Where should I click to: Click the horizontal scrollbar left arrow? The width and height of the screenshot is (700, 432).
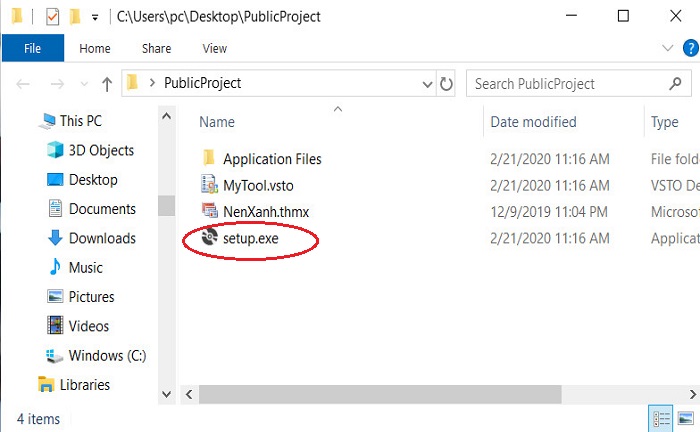click(x=189, y=395)
